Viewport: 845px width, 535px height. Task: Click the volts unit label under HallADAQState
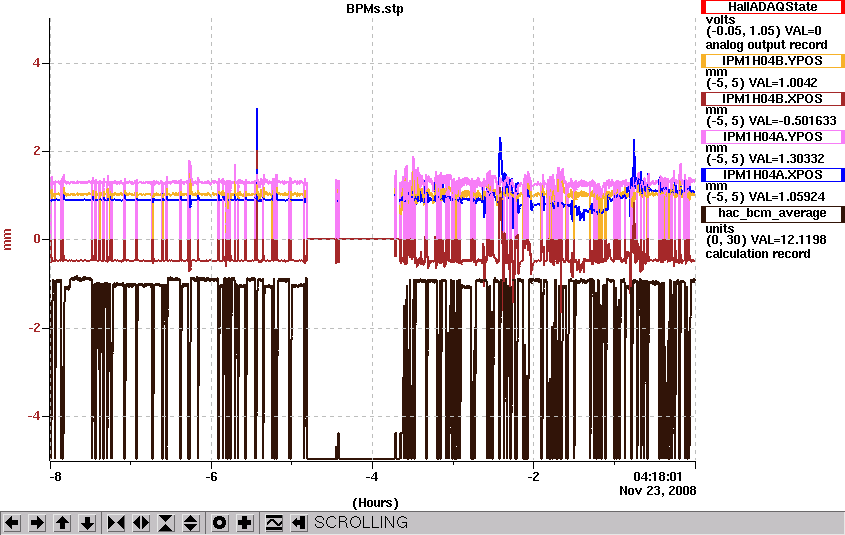pyautogui.click(x=720, y=19)
